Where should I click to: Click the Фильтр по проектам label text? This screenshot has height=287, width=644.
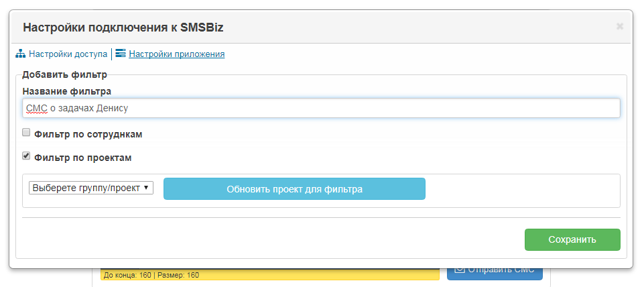point(83,158)
